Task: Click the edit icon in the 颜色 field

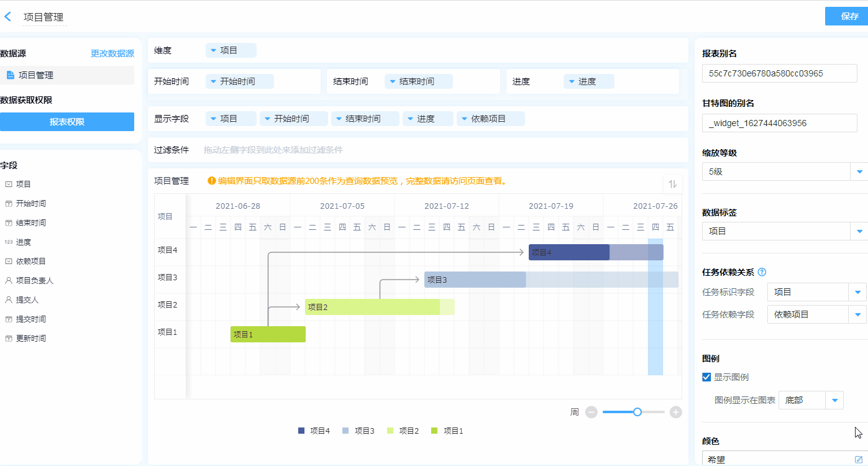Action: click(859, 459)
